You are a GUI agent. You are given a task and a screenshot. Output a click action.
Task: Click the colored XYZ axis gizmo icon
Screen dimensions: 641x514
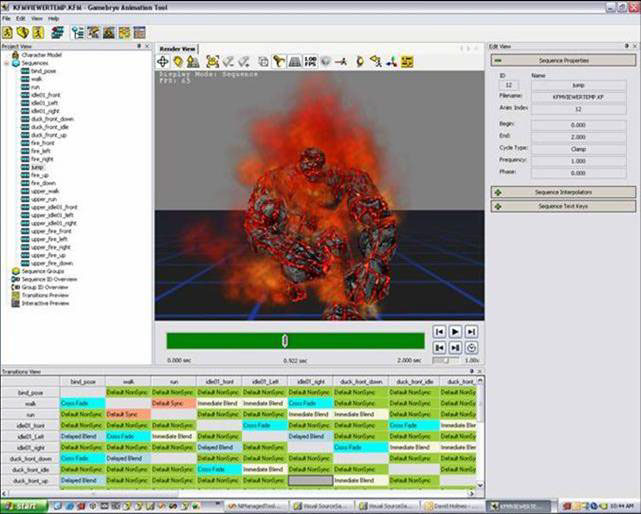pyautogui.click(x=392, y=62)
